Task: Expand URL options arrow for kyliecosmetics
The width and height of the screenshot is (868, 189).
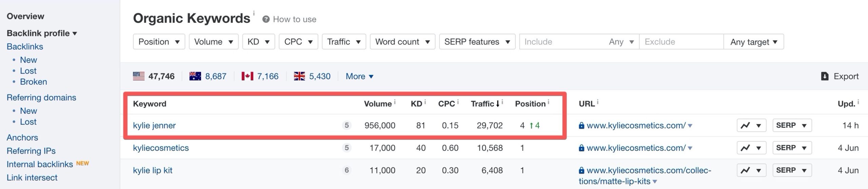Action: click(x=690, y=148)
